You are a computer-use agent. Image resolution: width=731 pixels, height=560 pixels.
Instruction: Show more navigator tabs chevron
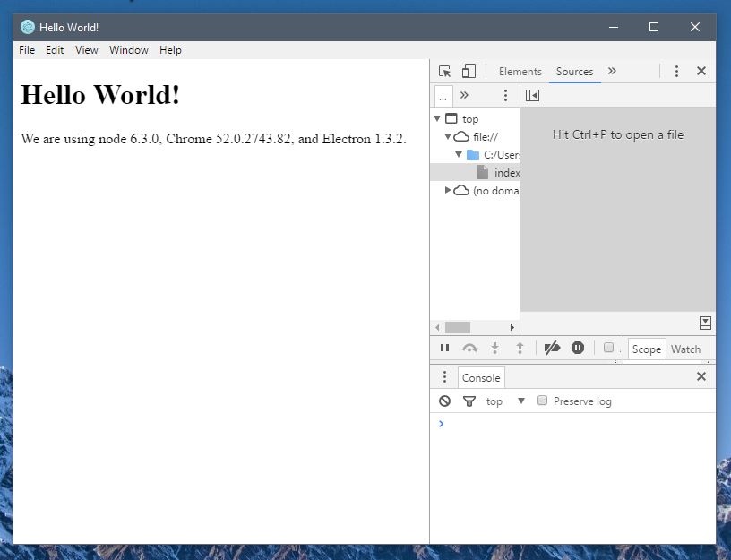click(464, 95)
